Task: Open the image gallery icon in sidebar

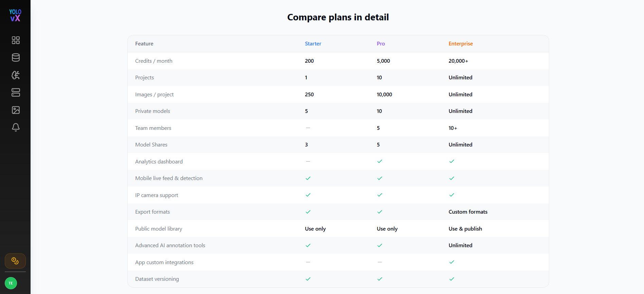Action: click(x=16, y=110)
